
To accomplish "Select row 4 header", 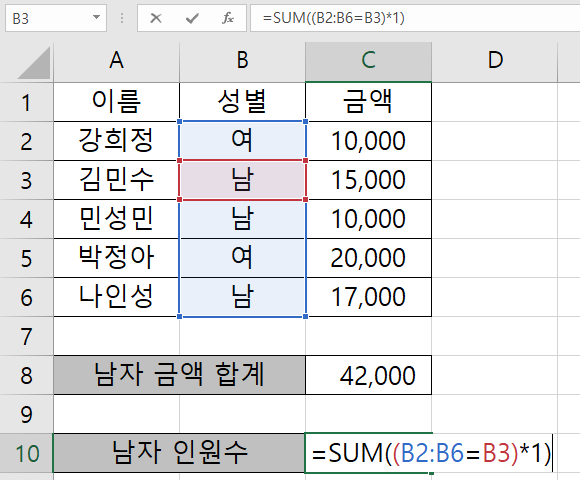I will (26, 219).
